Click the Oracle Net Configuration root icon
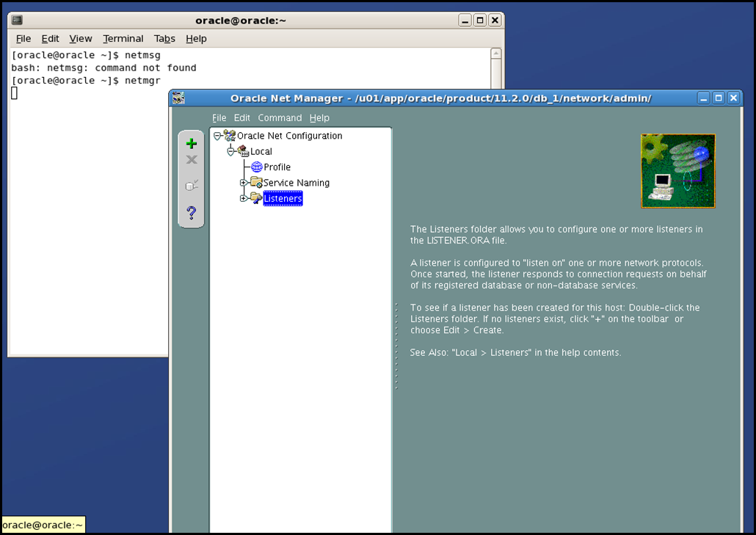This screenshot has height=535, width=756. pos(230,136)
